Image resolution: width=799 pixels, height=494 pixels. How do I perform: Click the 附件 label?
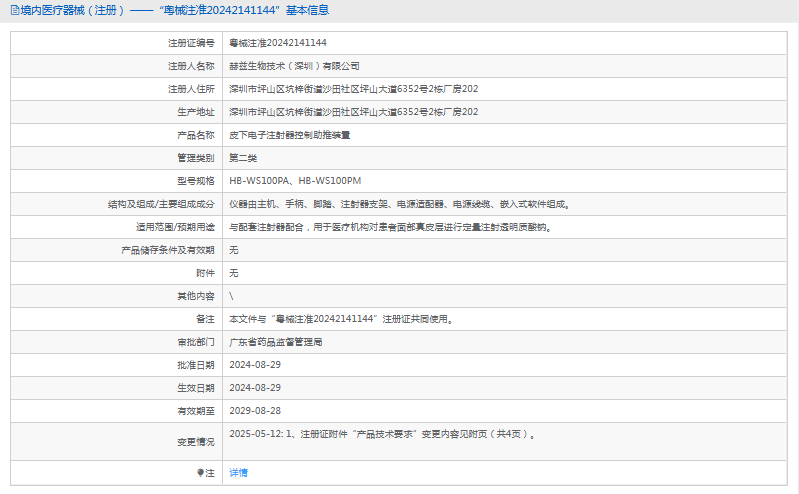coord(205,273)
